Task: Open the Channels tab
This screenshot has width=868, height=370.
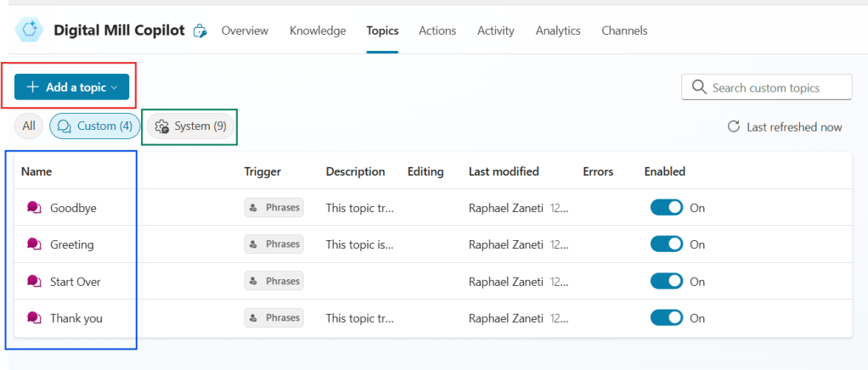Action: 624,31
